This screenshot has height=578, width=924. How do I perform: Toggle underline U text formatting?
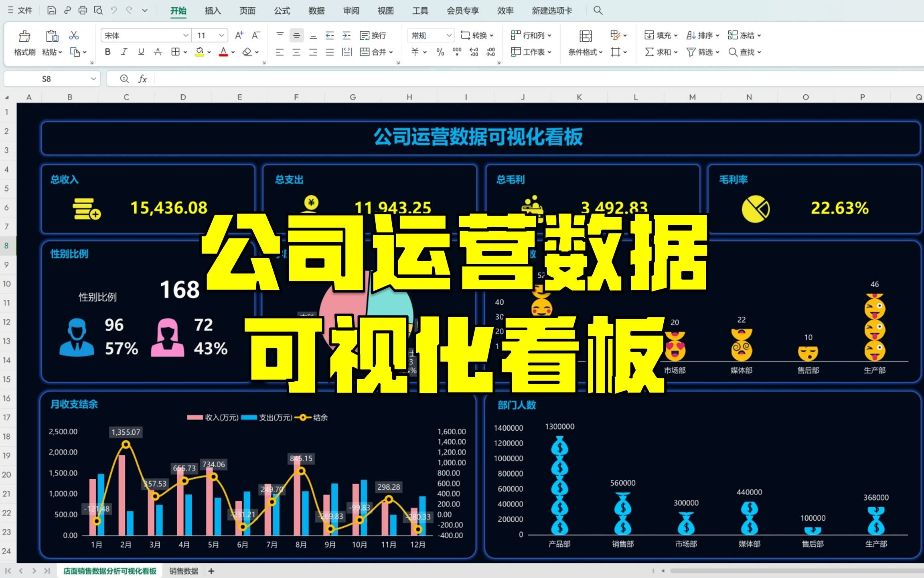click(x=140, y=53)
